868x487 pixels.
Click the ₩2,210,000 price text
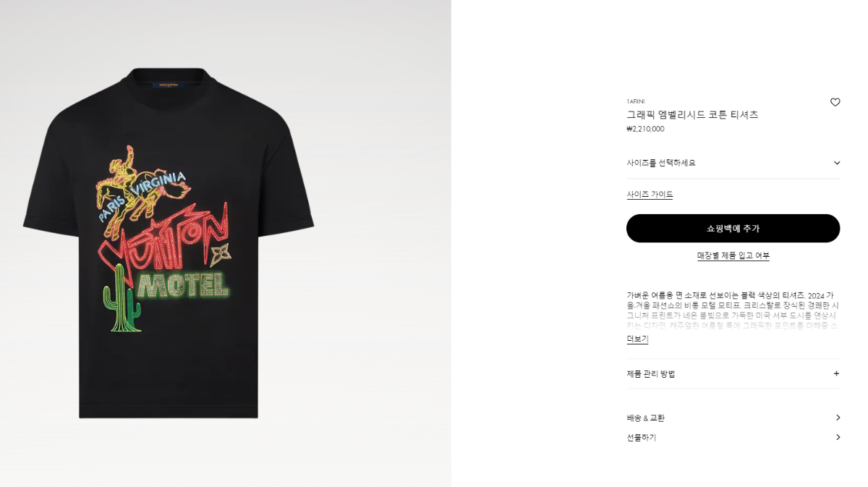pos(645,129)
